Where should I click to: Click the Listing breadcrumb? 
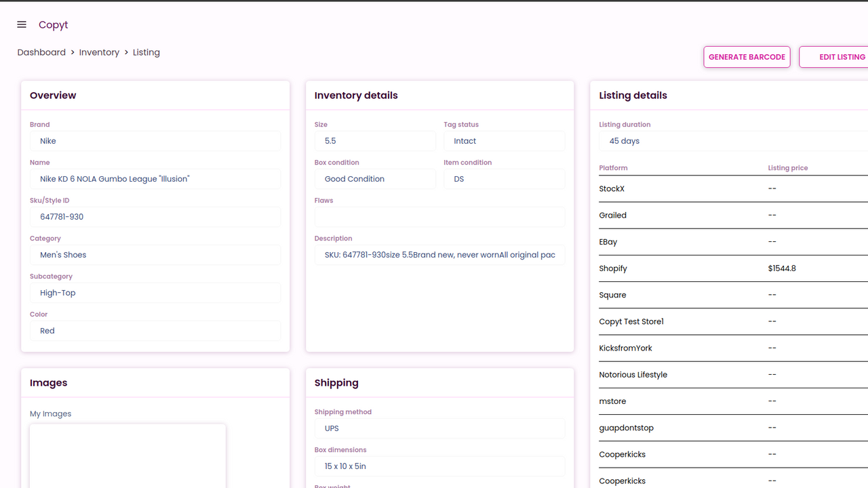coord(146,52)
